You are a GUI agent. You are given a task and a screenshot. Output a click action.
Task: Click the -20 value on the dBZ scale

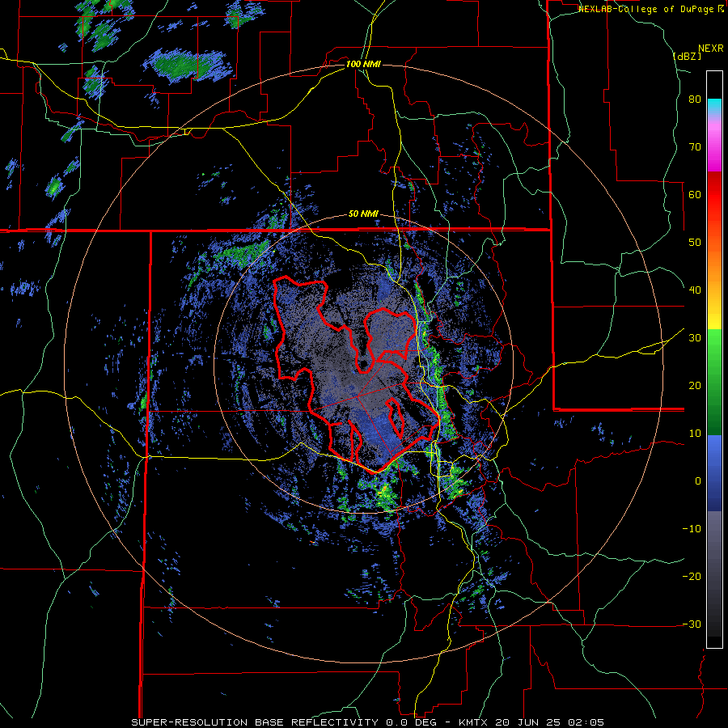[692, 576]
